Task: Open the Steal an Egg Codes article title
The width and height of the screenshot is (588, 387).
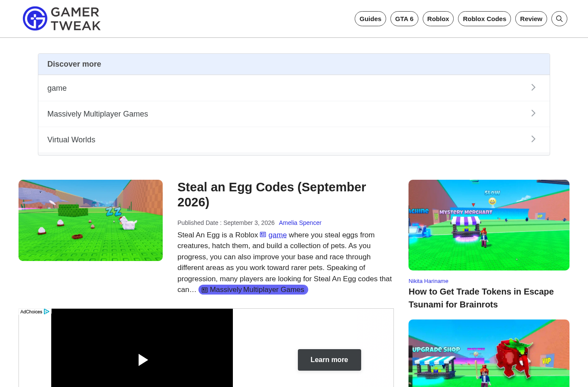Action: coord(272,194)
